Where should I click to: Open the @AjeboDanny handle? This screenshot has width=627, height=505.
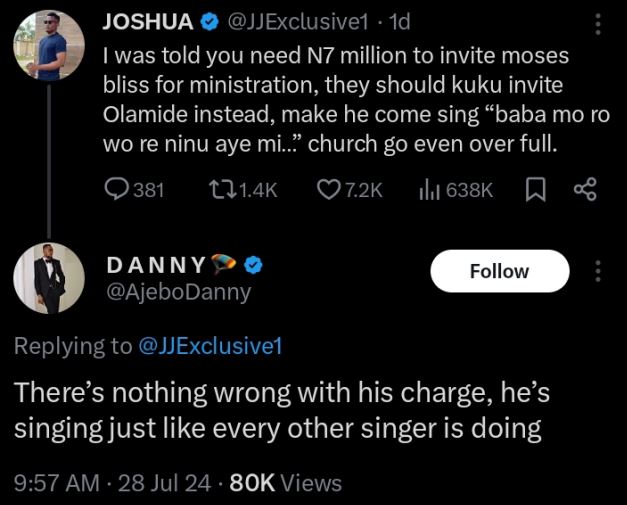pyautogui.click(x=178, y=292)
